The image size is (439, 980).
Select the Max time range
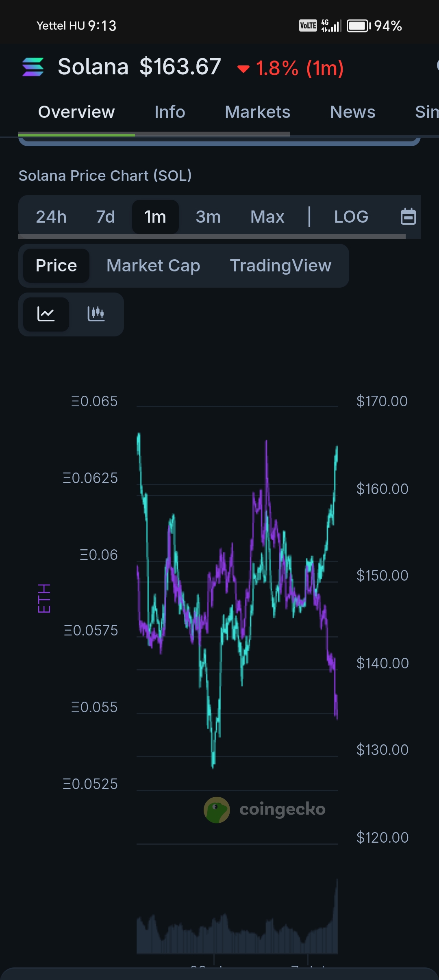pyautogui.click(x=267, y=217)
